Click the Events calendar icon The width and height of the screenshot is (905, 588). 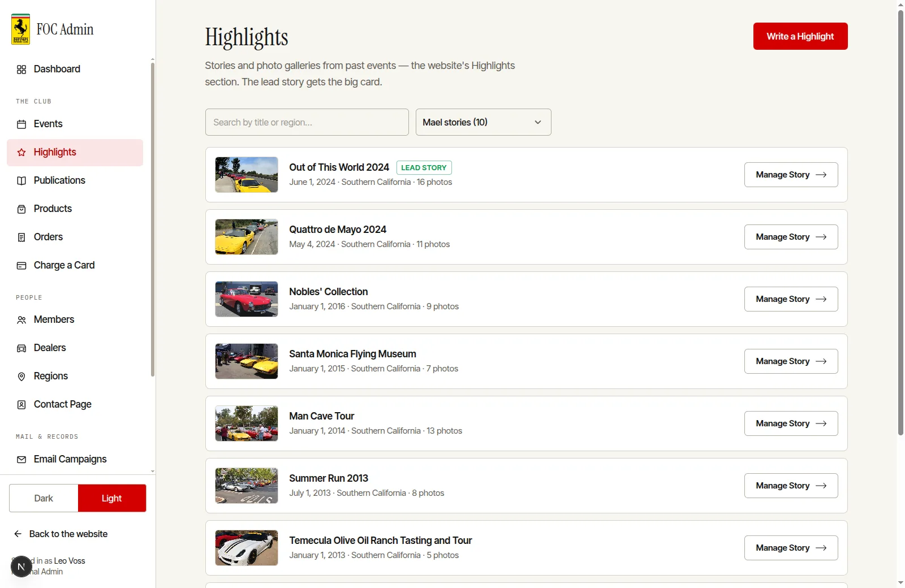tap(21, 124)
